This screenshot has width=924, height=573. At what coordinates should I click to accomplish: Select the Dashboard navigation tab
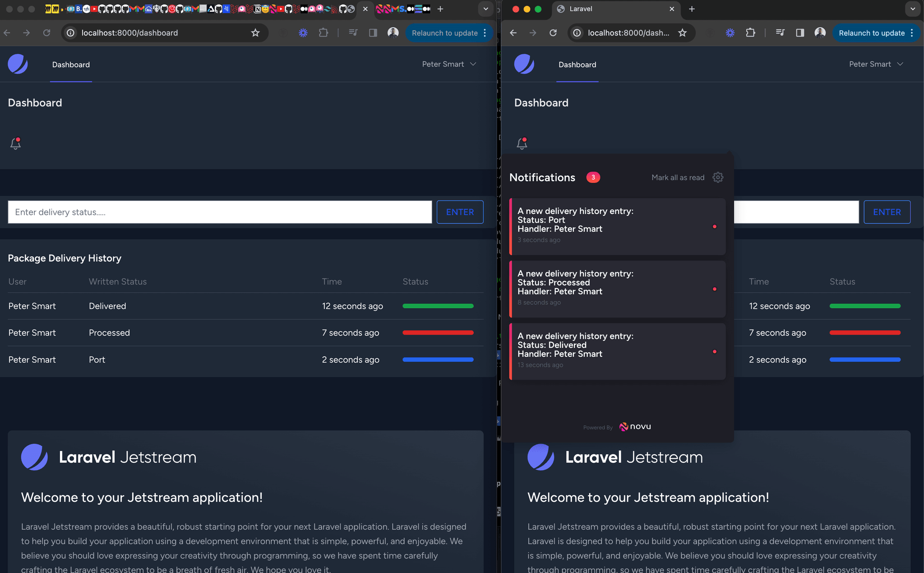71,64
